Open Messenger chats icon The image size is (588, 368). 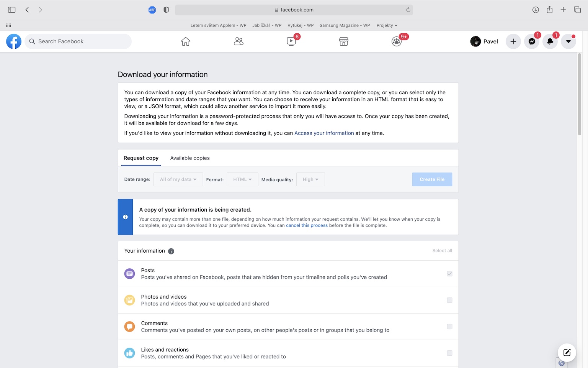532,41
